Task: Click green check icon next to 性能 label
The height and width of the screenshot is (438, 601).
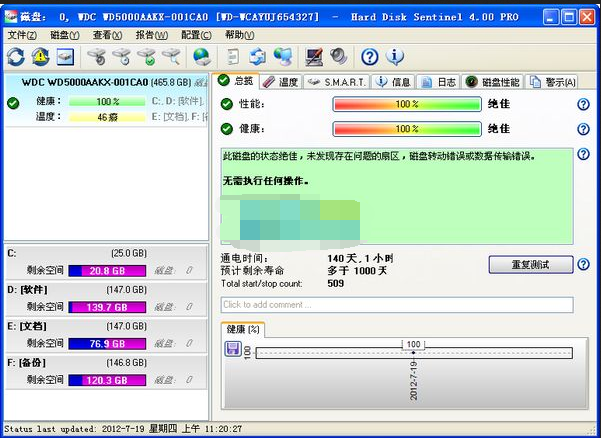Action: pos(227,104)
